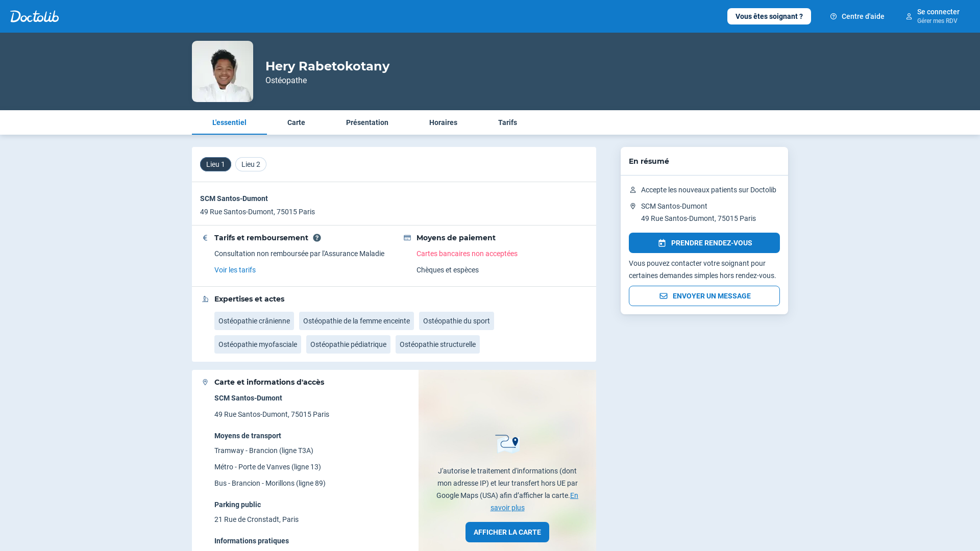Click the location pin icon in En résumé
This screenshot has width=980, height=551.
tap(633, 206)
